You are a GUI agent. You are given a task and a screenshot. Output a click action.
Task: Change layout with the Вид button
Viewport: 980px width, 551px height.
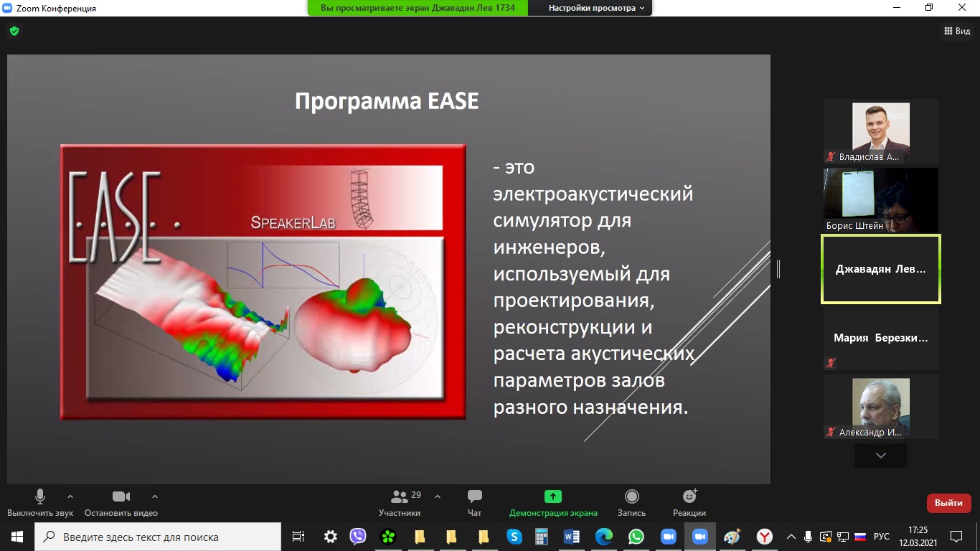[x=956, y=31]
